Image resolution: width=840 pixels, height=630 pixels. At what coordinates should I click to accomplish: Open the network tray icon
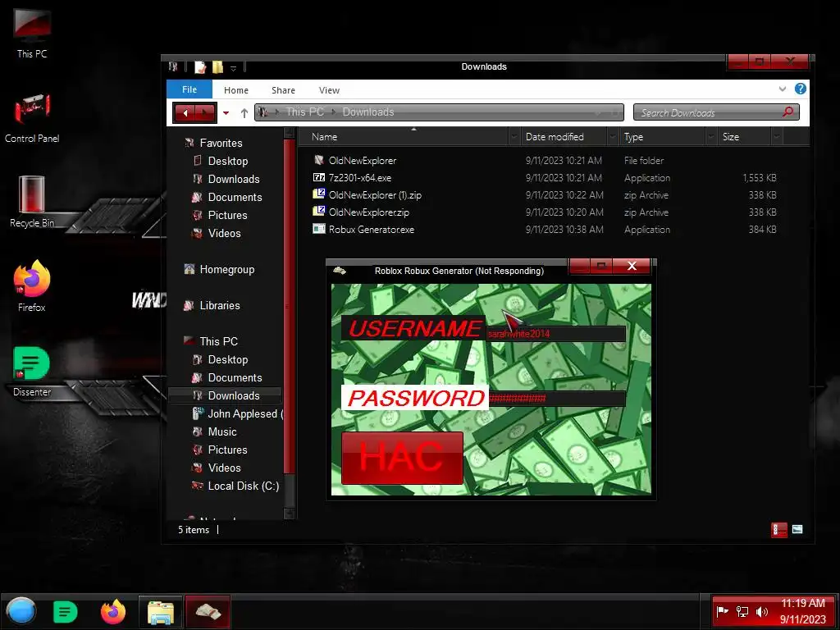coord(742,611)
